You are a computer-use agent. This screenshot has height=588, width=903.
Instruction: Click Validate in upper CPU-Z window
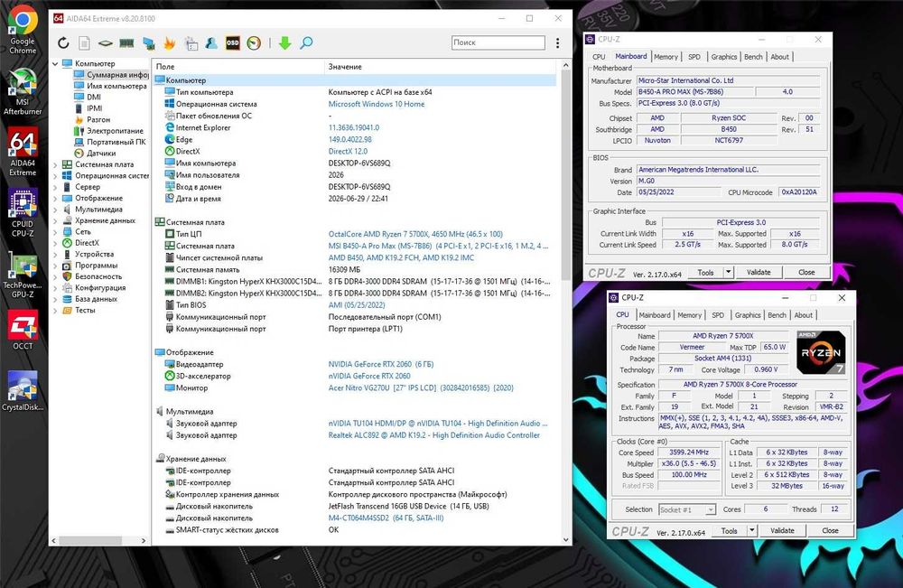[x=759, y=273]
